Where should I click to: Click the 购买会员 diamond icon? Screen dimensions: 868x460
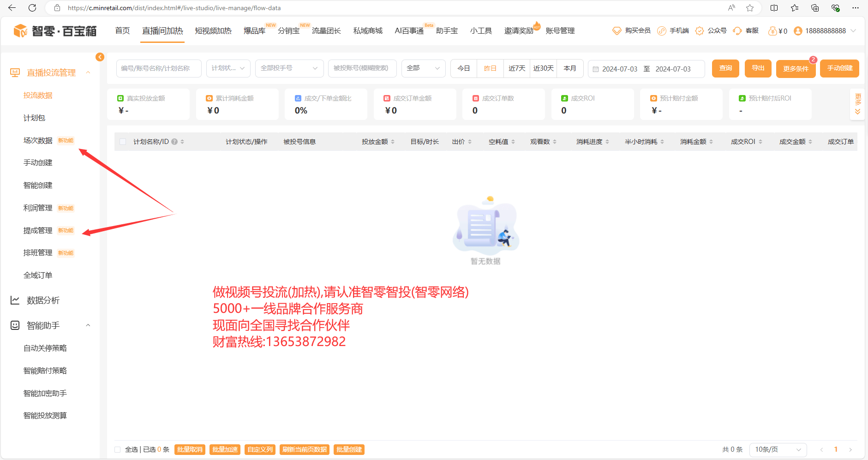pos(617,31)
